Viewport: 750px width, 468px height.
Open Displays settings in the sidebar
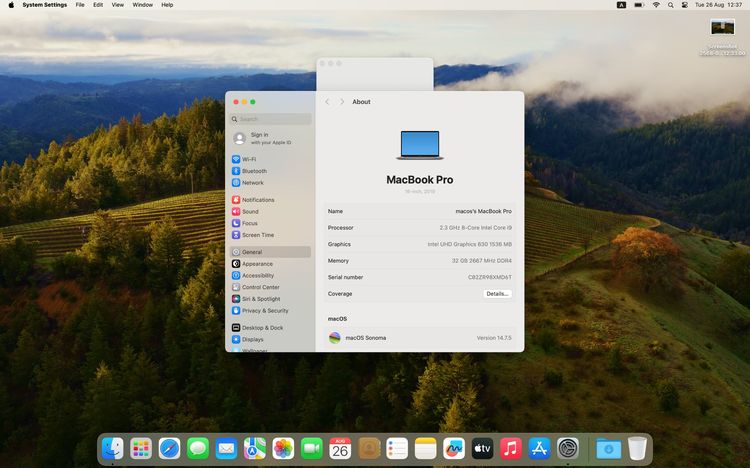[x=270, y=339]
